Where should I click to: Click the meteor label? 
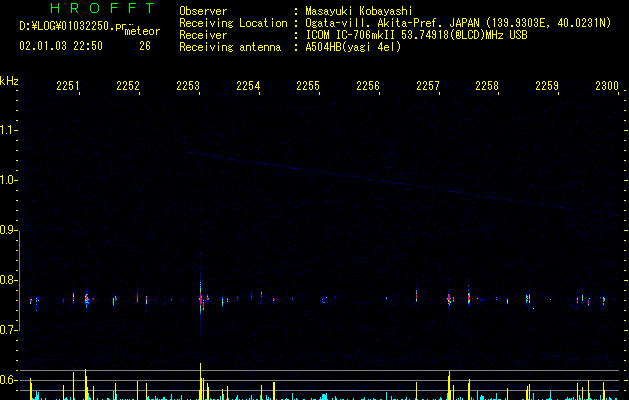click(x=142, y=31)
